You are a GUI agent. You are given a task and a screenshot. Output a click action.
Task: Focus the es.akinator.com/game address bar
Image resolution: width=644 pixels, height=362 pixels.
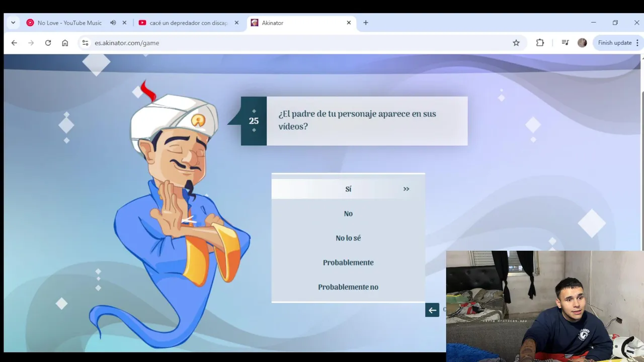point(302,43)
